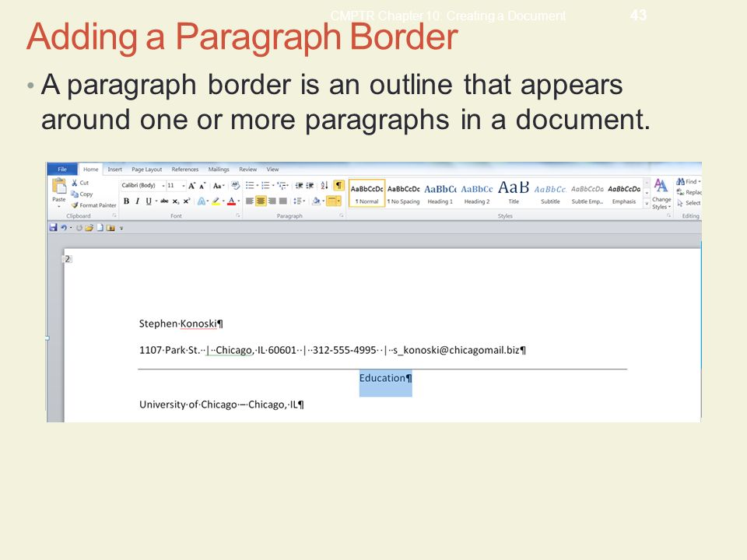Expand the Styles gallery More arrow
The width and height of the screenshot is (747, 560).
pyautogui.click(x=647, y=204)
